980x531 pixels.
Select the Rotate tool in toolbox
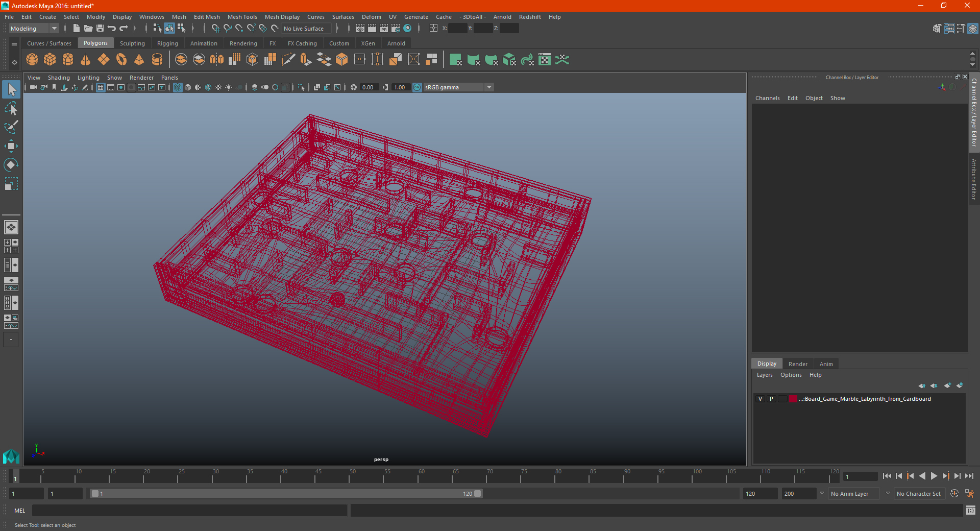pyautogui.click(x=11, y=165)
